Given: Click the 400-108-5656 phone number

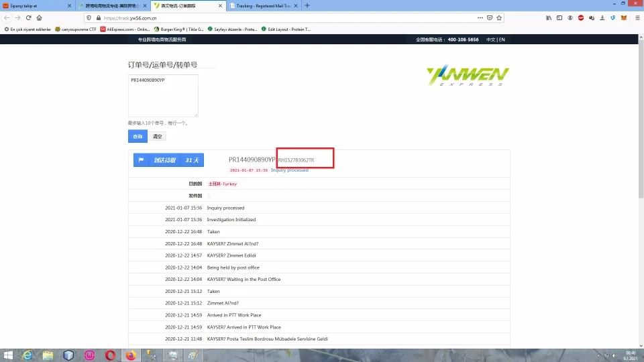Looking at the screenshot, I should click(x=463, y=40).
